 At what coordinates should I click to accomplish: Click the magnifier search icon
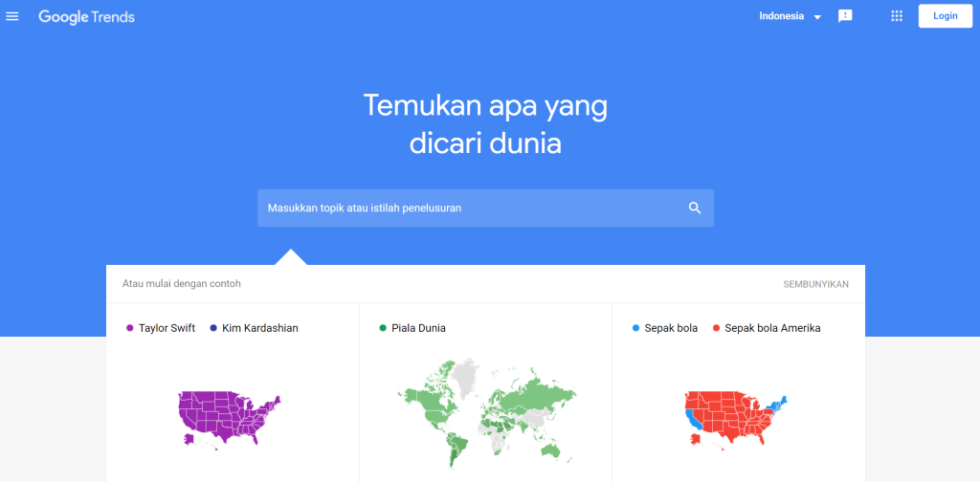[695, 208]
